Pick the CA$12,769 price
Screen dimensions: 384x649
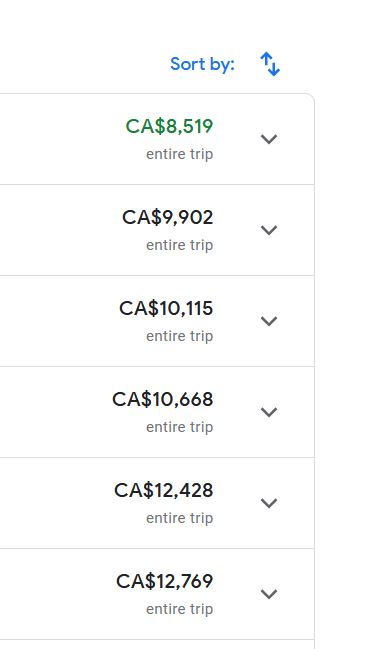tap(165, 582)
